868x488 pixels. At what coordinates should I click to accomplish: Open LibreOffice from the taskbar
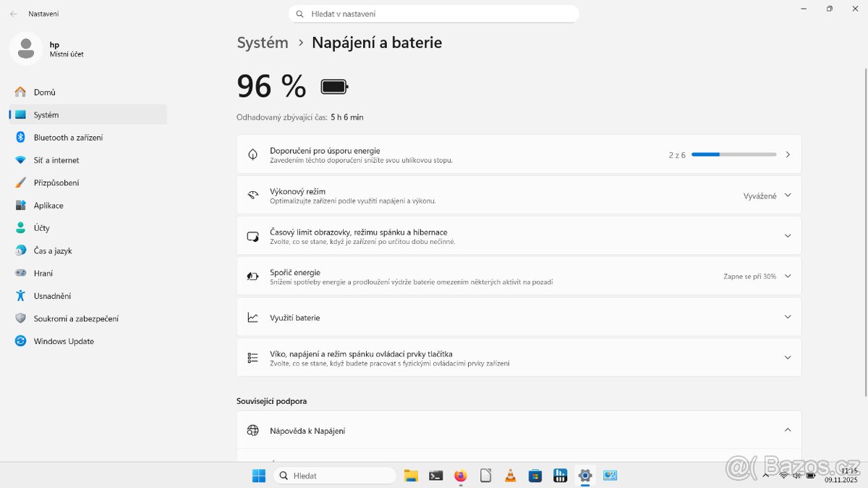(485, 476)
